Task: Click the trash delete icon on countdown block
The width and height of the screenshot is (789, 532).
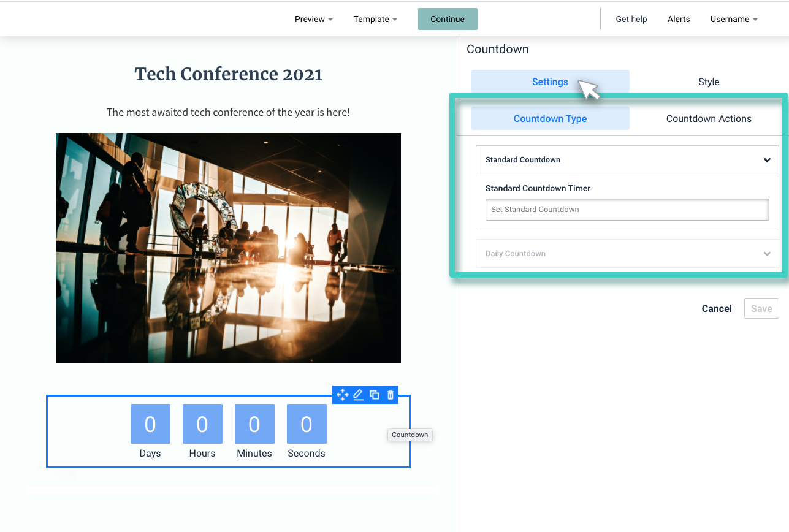Action: point(391,395)
